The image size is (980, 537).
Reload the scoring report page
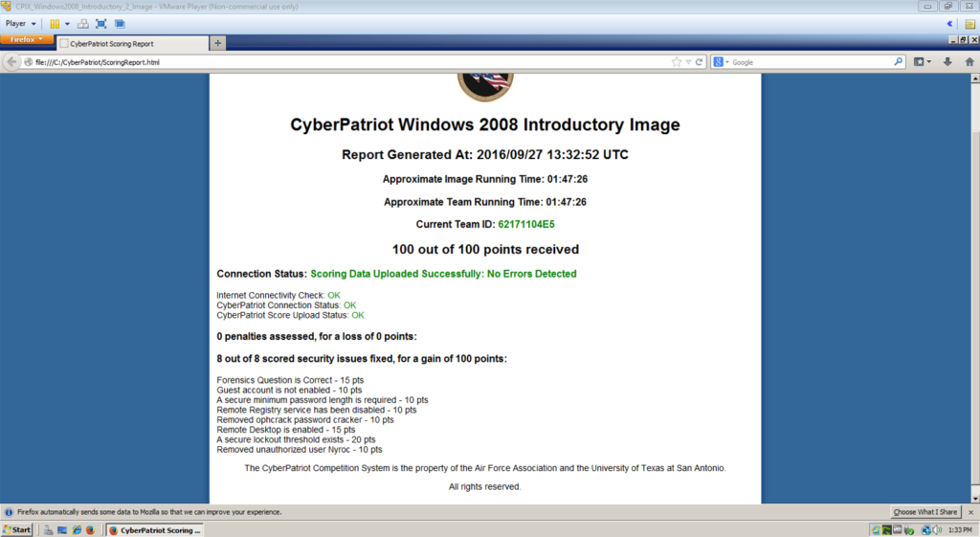[x=699, y=62]
